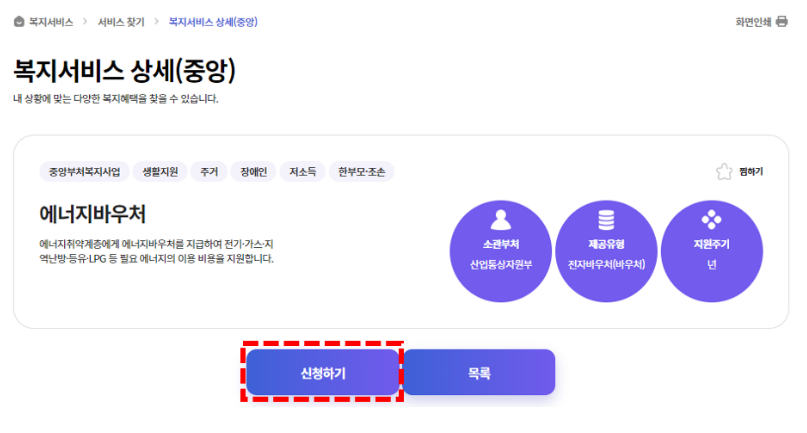The width and height of the screenshot is (807, 433).
Task: Select the 생활지원 tag
Action: pyautogui.click(x=160, y=171)
